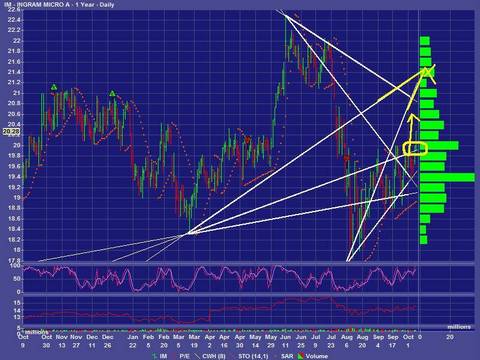The image size is (480, 360).
Task: Click the chart title INGRAM MICRO A
Action: [x=43, y=5]
